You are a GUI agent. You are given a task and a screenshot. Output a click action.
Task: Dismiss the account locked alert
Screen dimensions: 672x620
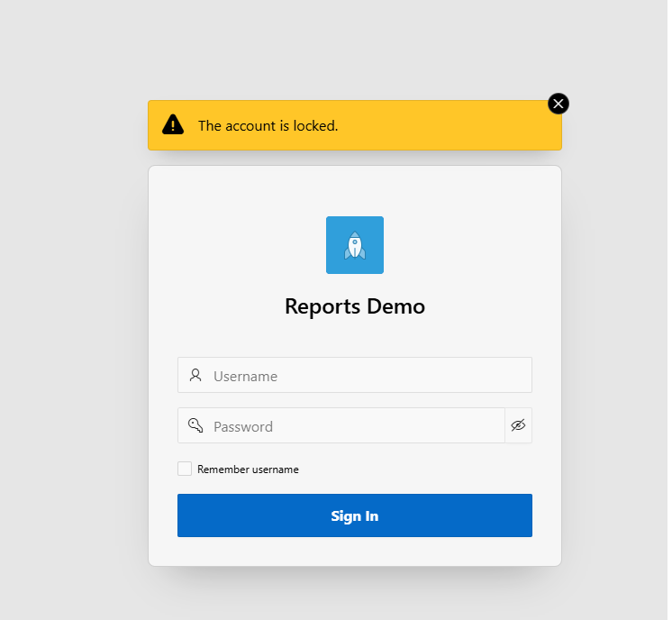point(558,104)
